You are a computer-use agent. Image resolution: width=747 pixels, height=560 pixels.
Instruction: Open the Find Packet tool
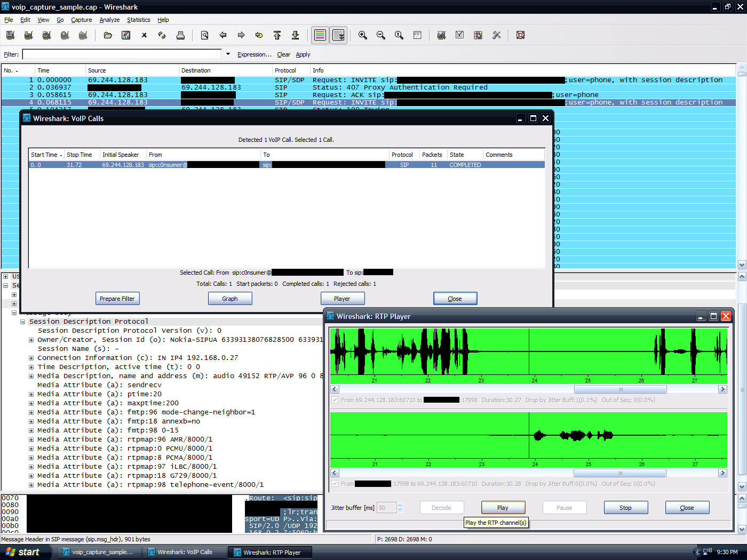point(205,35)
